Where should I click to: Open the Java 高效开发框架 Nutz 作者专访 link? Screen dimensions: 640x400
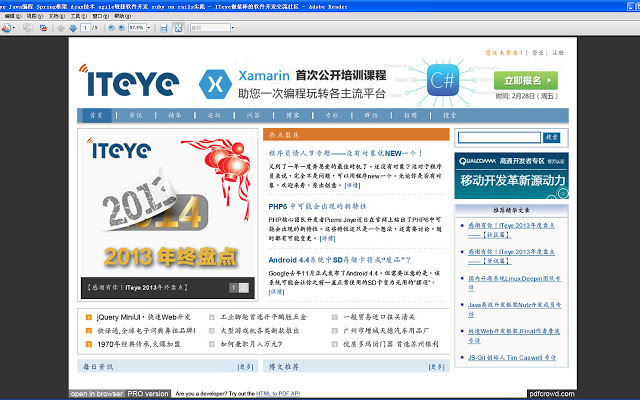[514, 309]
